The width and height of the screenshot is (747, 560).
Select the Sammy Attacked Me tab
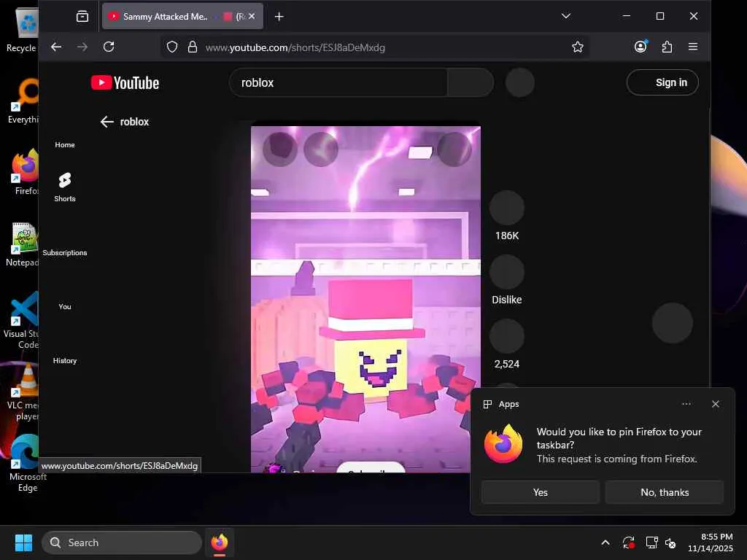click(183, 16)
